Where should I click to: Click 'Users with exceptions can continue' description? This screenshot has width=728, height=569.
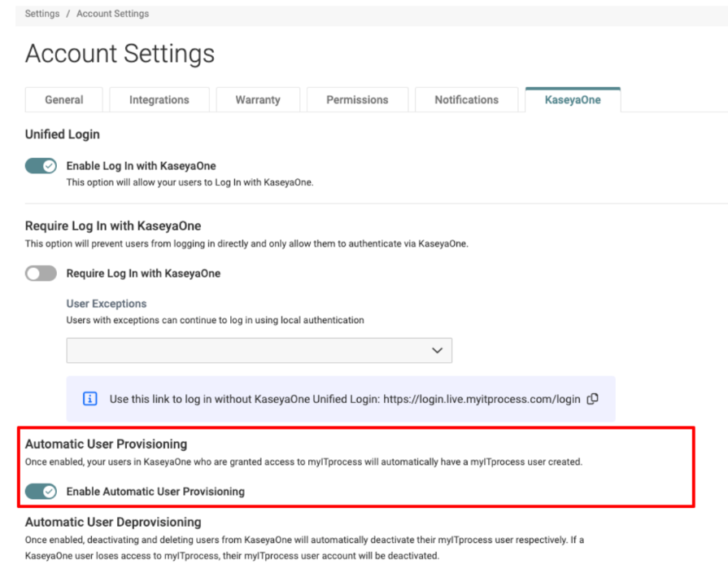coord(215,320)
